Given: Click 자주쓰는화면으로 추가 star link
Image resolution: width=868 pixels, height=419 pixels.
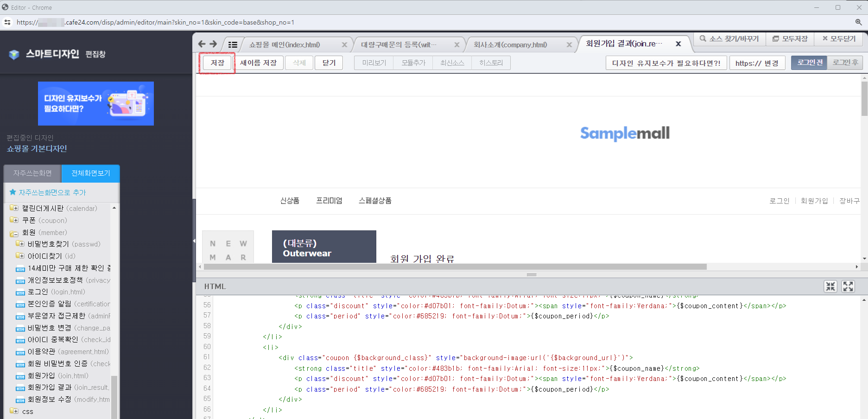Looking at the screenshot, I should 48,192.
